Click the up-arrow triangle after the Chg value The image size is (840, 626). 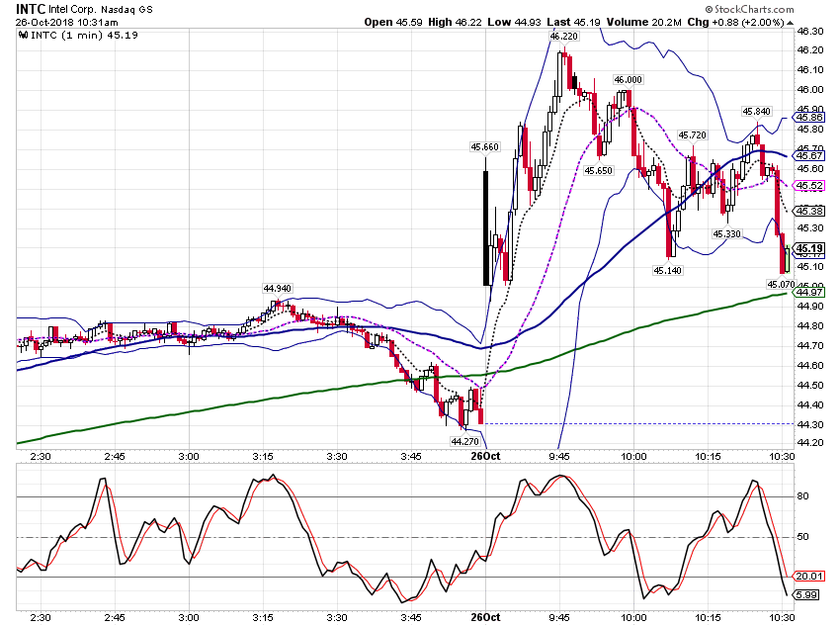(x=790, y=23)
